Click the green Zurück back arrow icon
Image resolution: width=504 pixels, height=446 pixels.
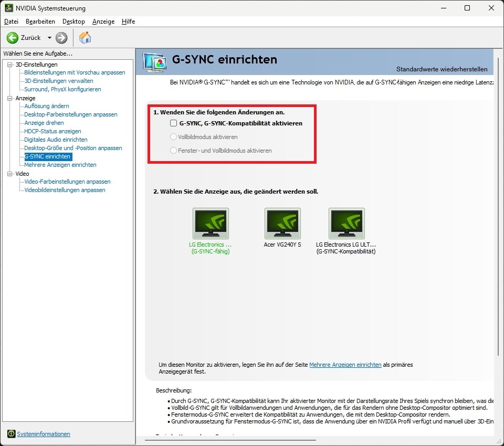[x=13, y=38]
